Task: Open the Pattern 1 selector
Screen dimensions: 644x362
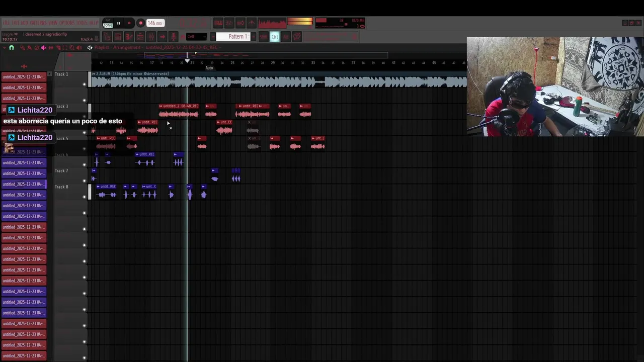Action: tap(233, 37)
